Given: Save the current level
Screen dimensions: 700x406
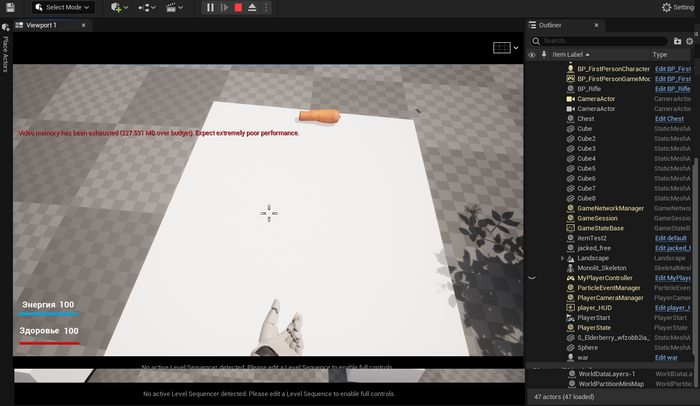Looking at the screenshot, I should point(10,7).
